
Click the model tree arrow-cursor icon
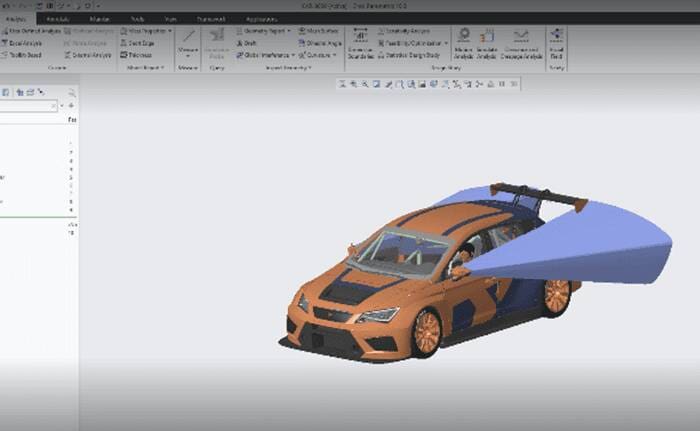(42, 92)
